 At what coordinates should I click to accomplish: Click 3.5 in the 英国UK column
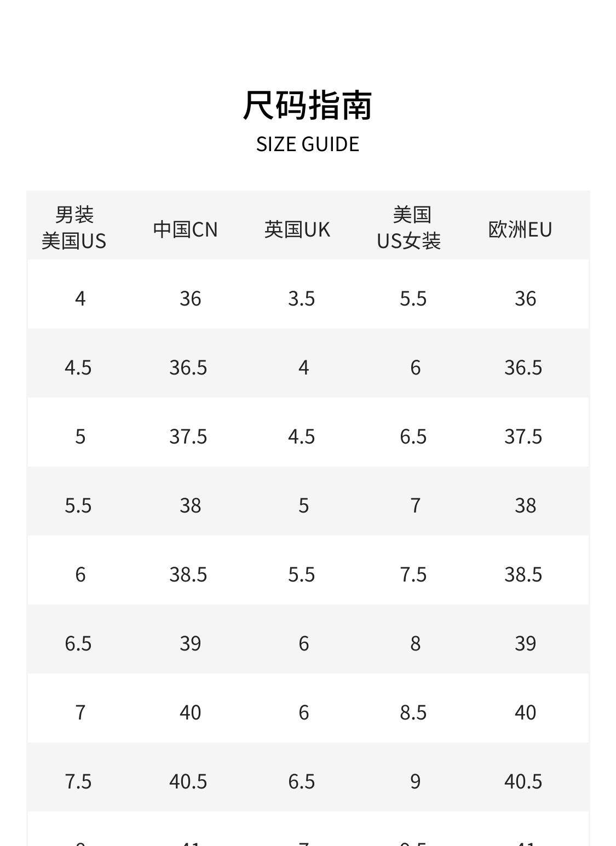302,298
